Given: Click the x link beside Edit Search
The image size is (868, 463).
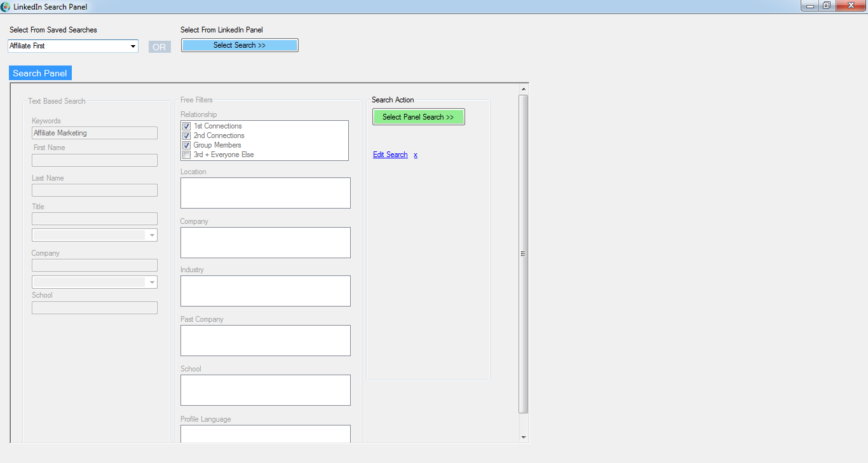Looking at the screenshot, I should [416, 155].
